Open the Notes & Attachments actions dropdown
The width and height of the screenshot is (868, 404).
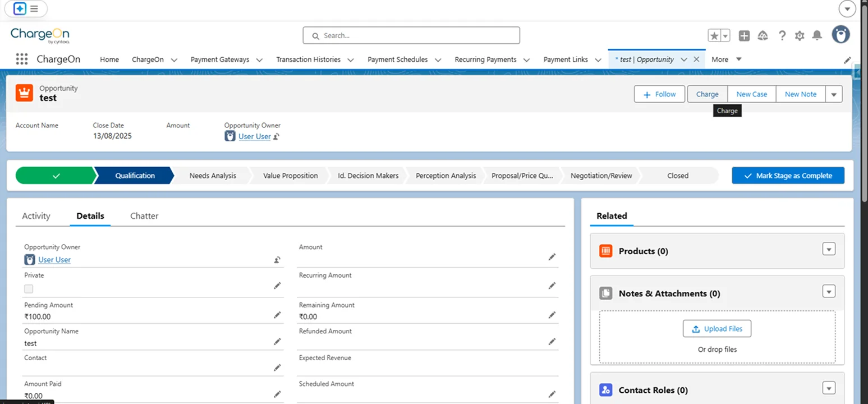[x=829, y=292]
